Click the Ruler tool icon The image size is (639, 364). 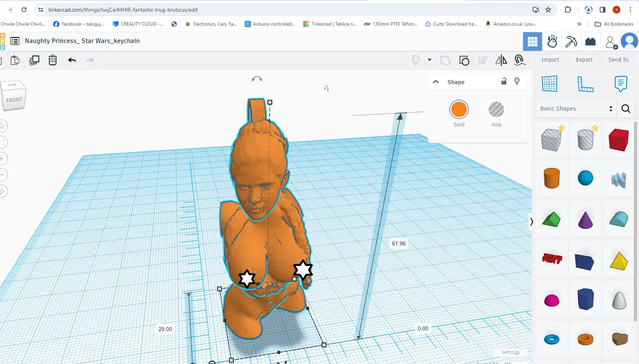coord(585,84)
